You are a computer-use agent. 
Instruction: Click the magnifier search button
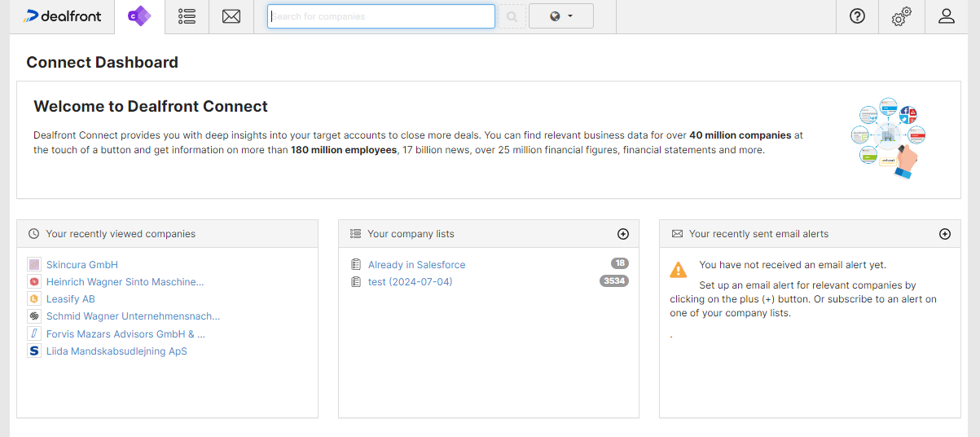pos(512,16)
